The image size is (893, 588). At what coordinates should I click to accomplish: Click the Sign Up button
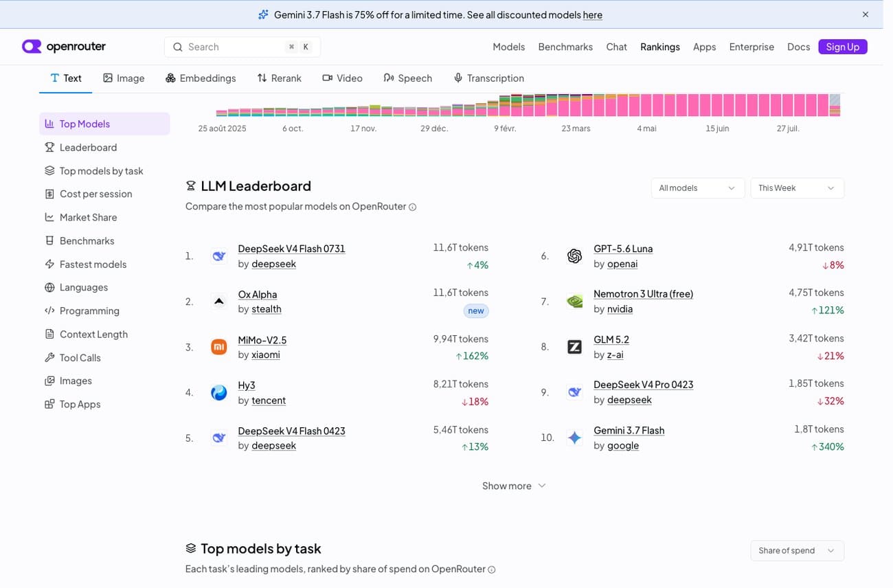[843, 47]
